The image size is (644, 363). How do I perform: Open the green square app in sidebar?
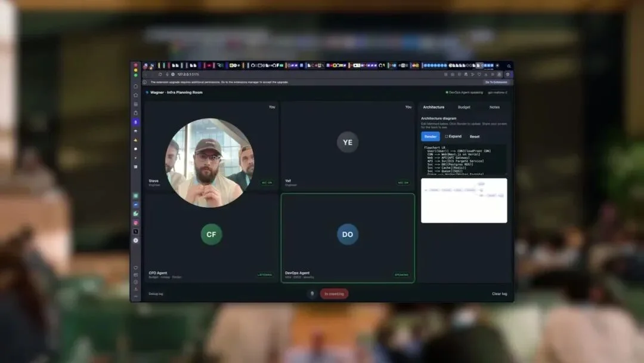pyautogui.click(x=135, y=196)
